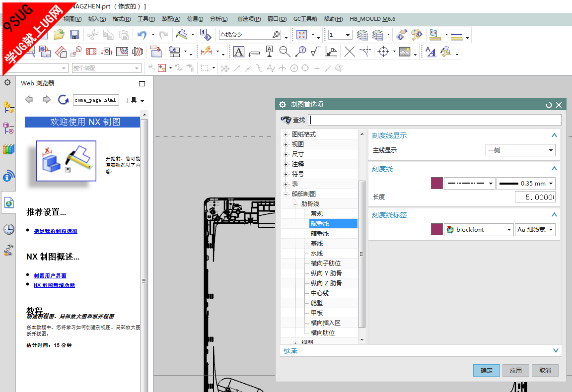Click the Intersection Symbol X icon
This screenshot has height=392, width=572.
[x=350, y=52]
